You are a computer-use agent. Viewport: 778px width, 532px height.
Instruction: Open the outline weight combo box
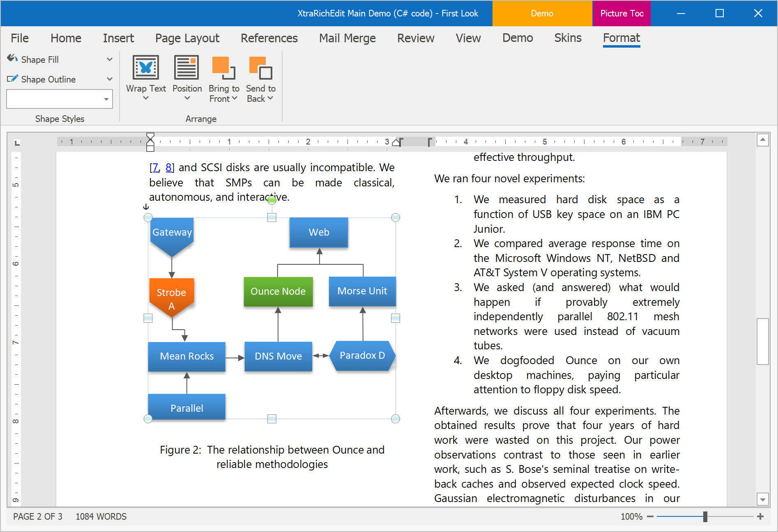[x=106, y=99]
